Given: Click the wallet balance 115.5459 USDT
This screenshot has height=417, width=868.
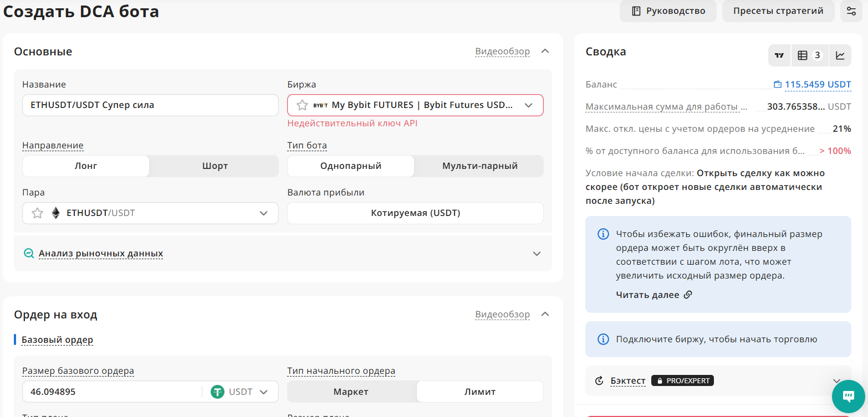Looking at the screenshot, I should [812, 85].
